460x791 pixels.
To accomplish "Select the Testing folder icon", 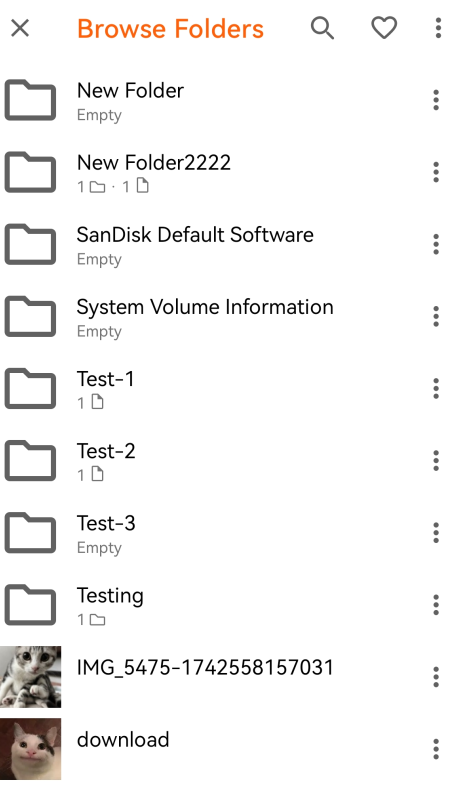I will 30,605.
